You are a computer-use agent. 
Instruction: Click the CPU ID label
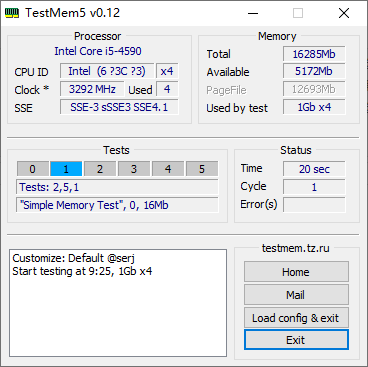[x=31, y=72]
